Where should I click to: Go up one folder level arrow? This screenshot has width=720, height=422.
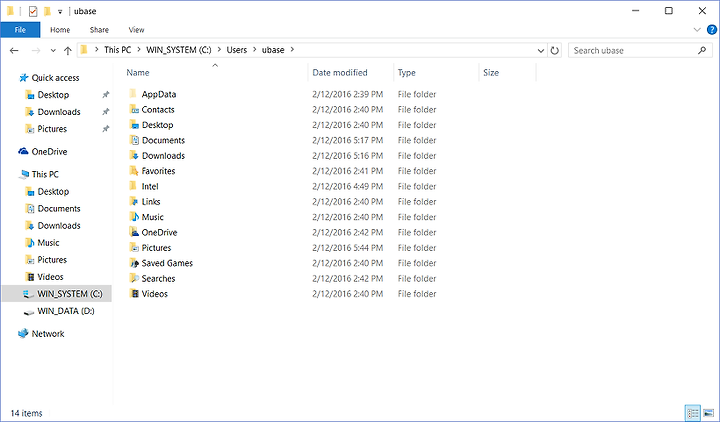click(68, 51)
